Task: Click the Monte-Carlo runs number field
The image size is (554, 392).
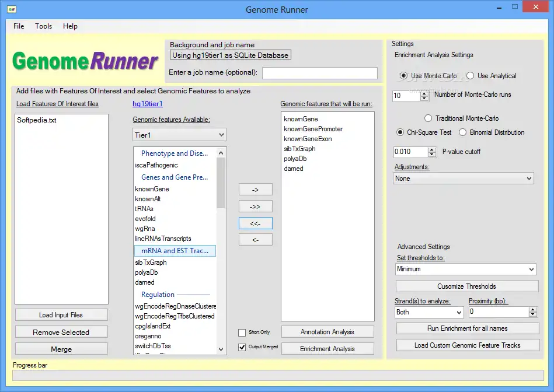Action: coord(407,96)
